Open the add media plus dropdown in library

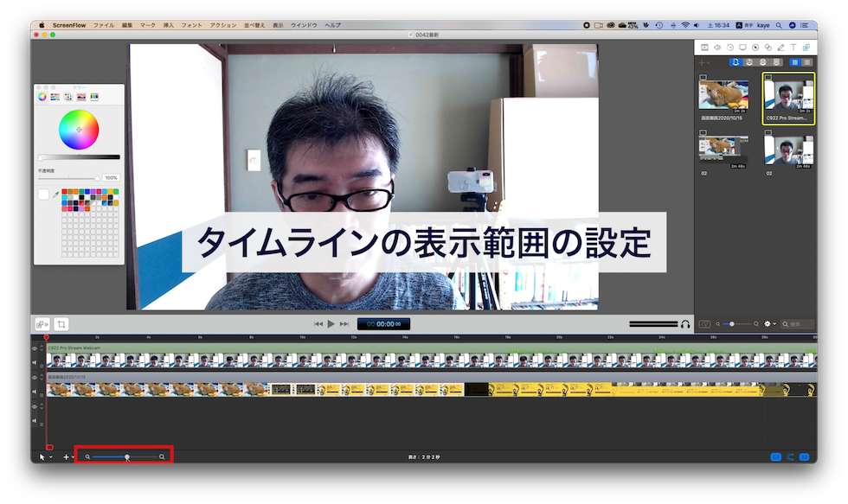[705, 62]
